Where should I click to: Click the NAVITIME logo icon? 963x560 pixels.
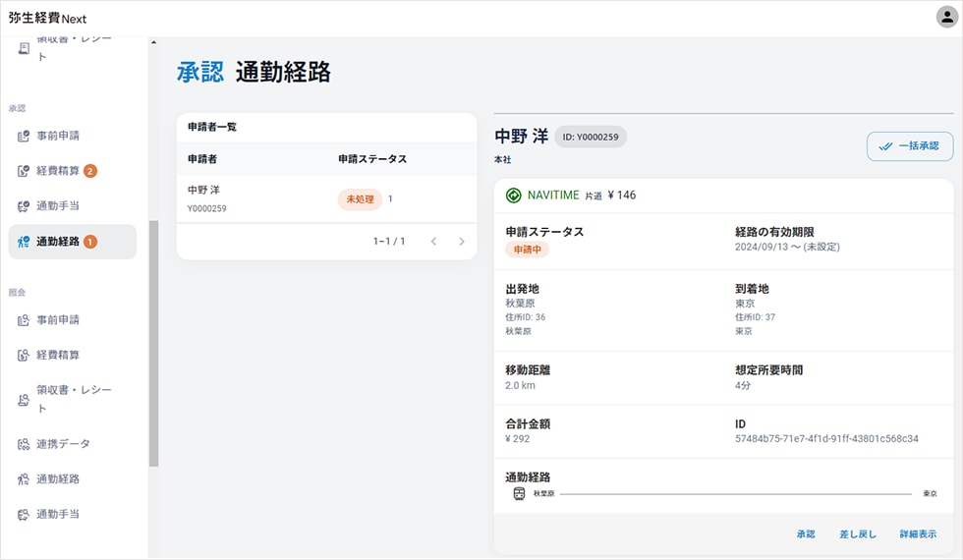[x=513, y=196]
